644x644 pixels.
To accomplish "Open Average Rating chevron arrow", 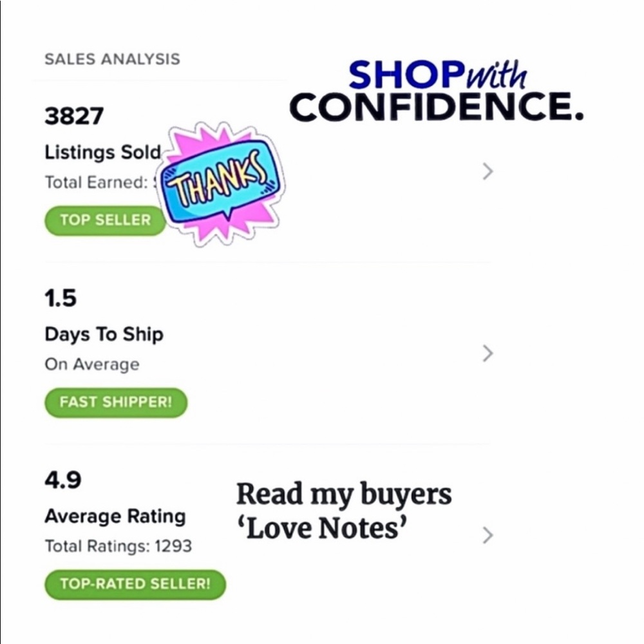I will coord(488,535).
